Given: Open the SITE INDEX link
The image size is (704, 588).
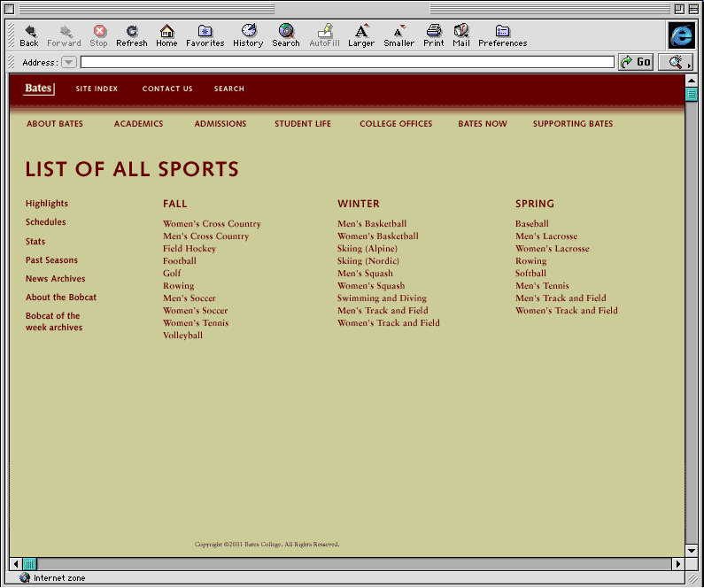Looking at the screenshot, I should [97, 89].
